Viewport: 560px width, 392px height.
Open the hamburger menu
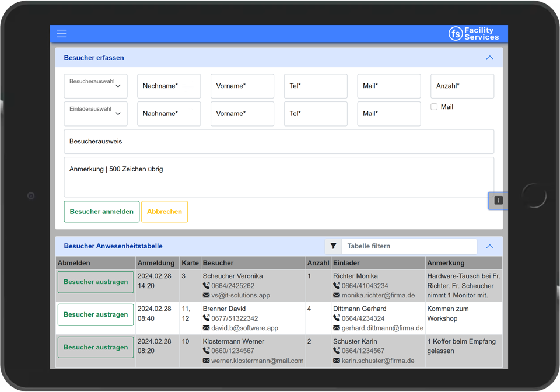[x=62, y=34]
